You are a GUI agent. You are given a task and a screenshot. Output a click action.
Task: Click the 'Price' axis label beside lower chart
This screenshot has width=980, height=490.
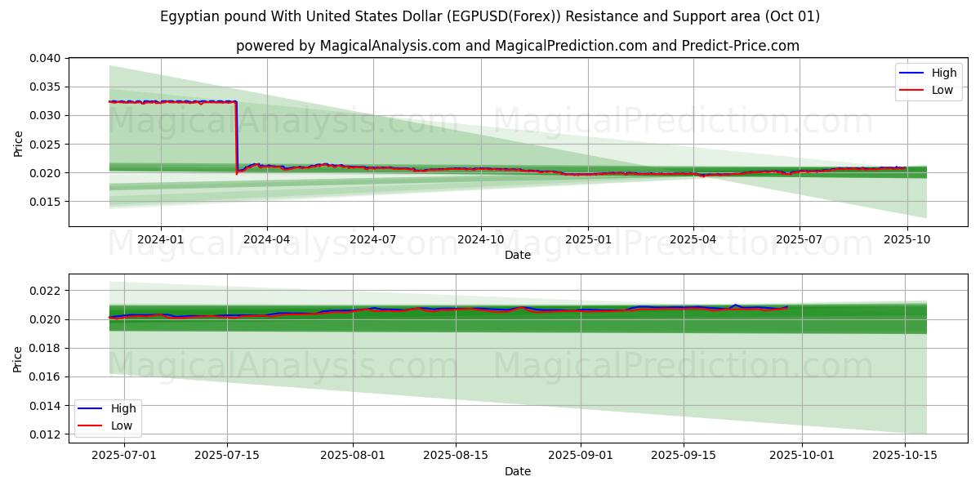pos(18,359)
